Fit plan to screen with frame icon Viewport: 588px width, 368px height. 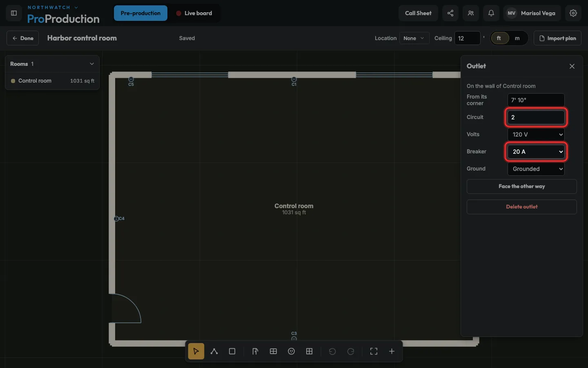click(374, 351)
